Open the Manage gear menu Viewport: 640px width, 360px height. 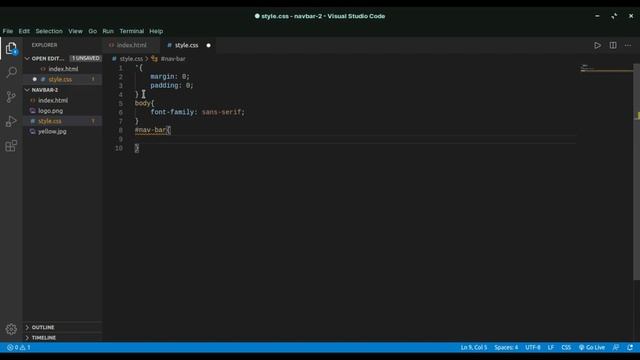[x=11, y=329]
